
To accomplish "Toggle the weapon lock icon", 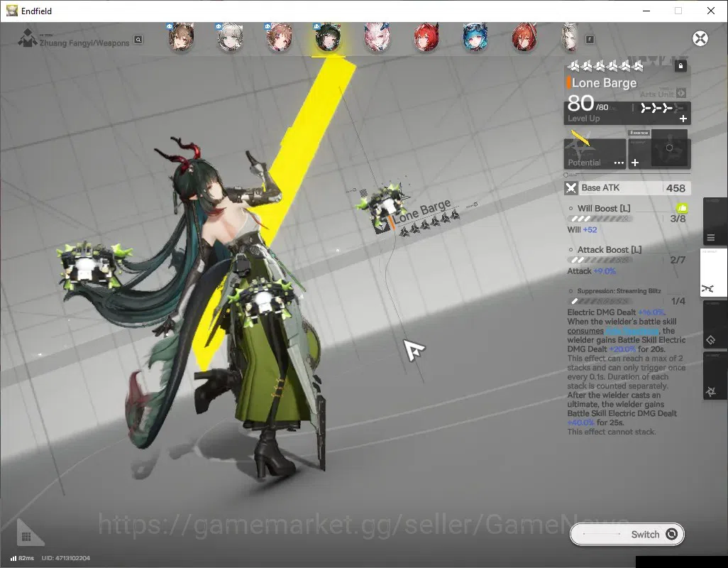I will [680, 66].
